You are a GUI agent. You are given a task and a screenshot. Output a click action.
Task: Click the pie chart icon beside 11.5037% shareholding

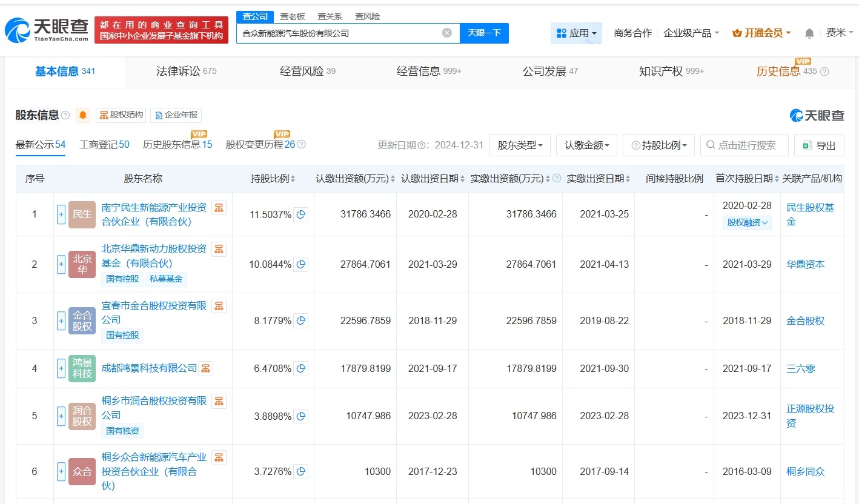301,214
